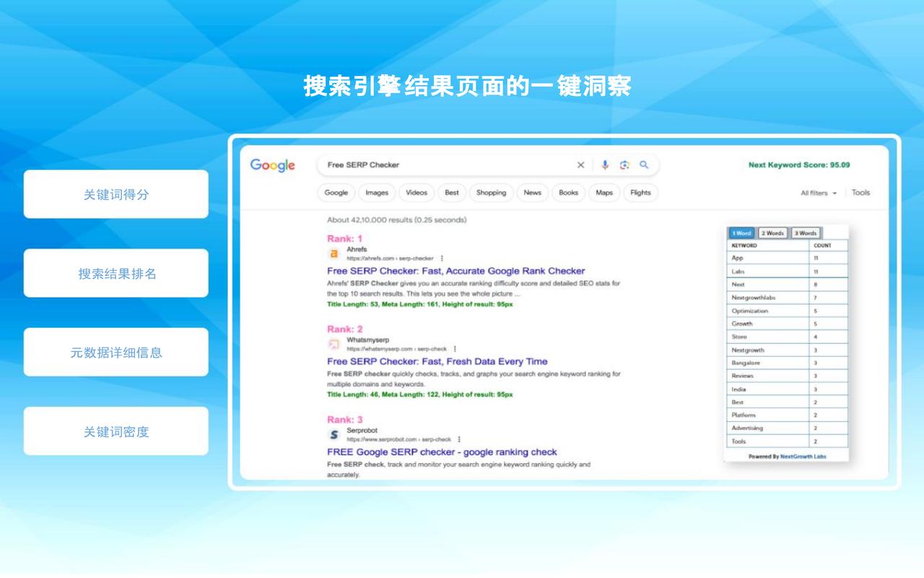Start voice search with microphone icon

tap(605, 165)
